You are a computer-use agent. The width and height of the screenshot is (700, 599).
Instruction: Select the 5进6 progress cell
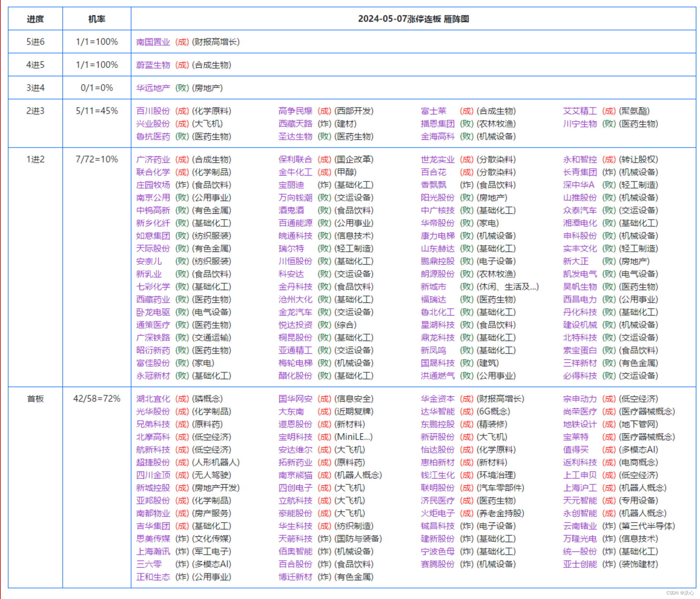click(36, 42)
